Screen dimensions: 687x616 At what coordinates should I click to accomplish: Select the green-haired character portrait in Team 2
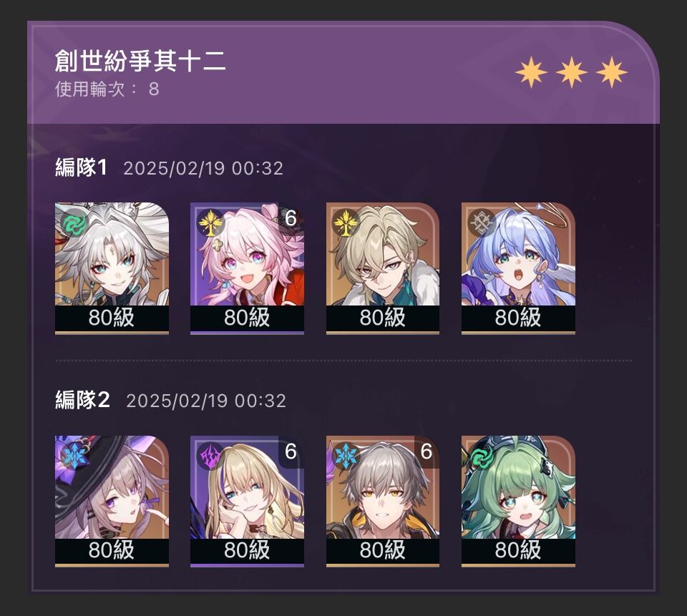[518, 502]
